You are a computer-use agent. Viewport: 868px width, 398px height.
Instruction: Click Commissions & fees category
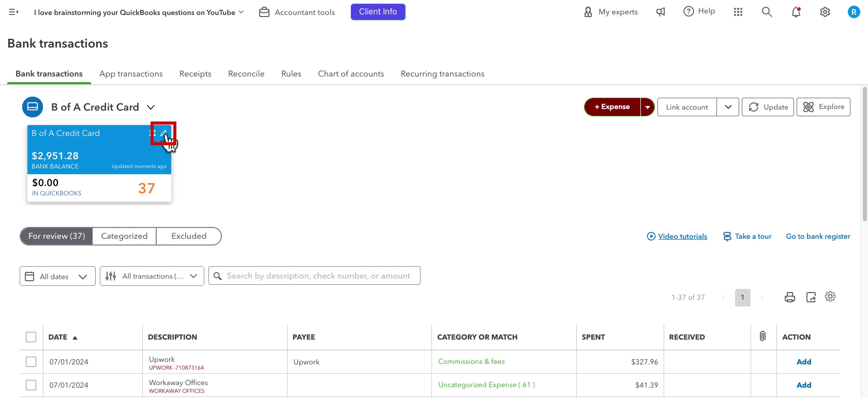coord(471,362)
